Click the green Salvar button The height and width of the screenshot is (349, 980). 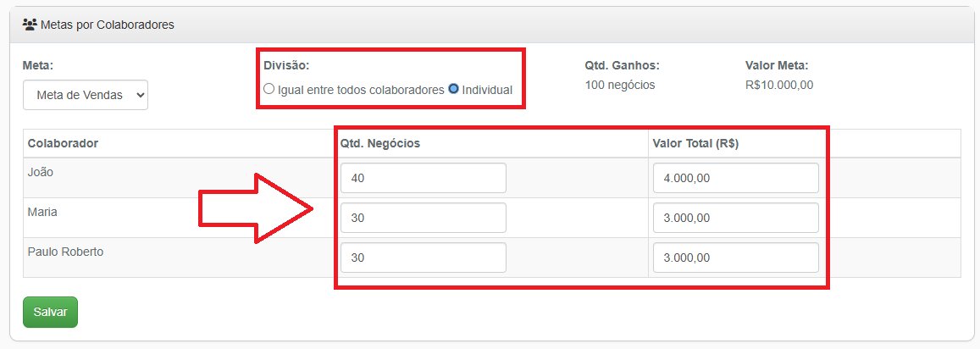(50, 312)
